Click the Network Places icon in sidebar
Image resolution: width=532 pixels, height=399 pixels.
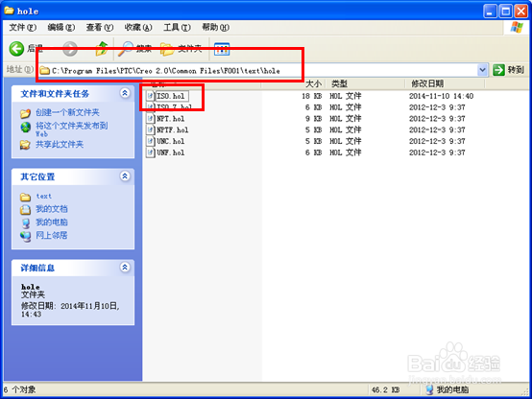[x=25, y=236]
